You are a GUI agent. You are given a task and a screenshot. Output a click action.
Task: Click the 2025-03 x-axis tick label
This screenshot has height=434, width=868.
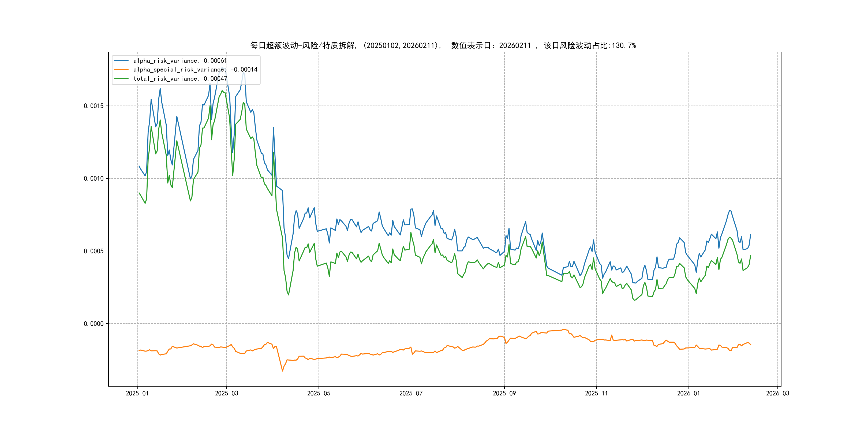(x=226, y=394)
